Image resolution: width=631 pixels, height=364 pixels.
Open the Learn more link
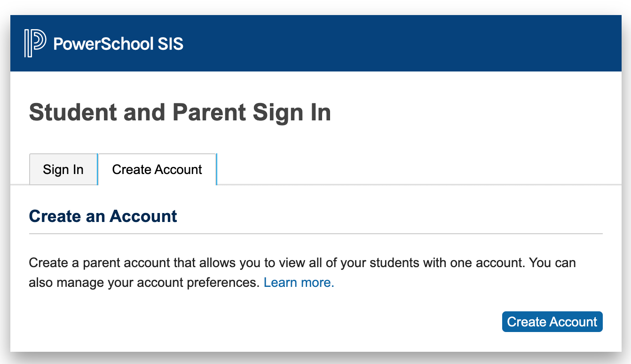299,283
